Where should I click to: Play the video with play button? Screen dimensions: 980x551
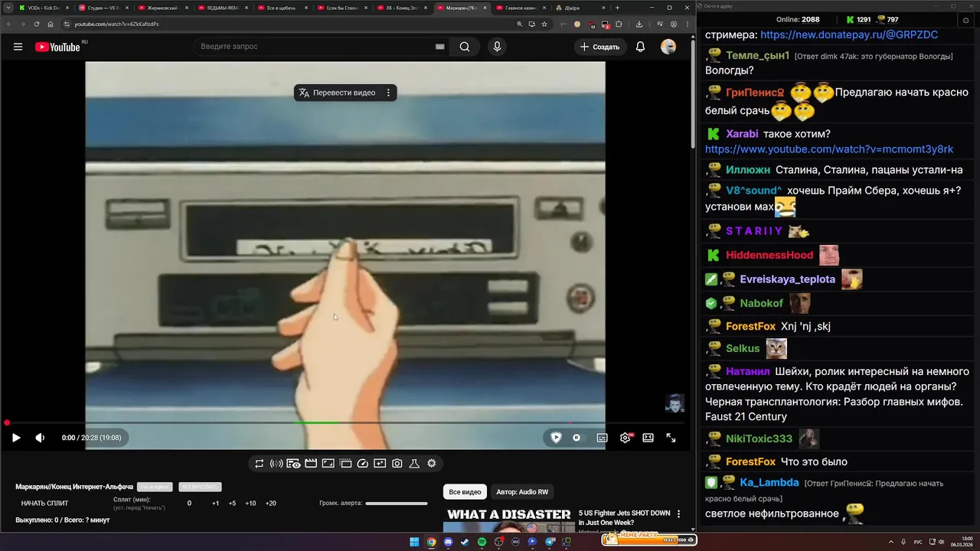tap(16, 438)
